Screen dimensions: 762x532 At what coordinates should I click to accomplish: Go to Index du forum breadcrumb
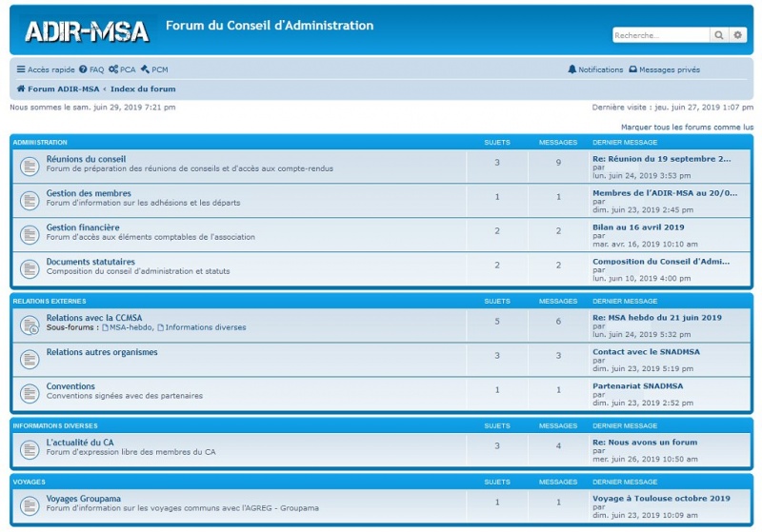coord(143,89)
